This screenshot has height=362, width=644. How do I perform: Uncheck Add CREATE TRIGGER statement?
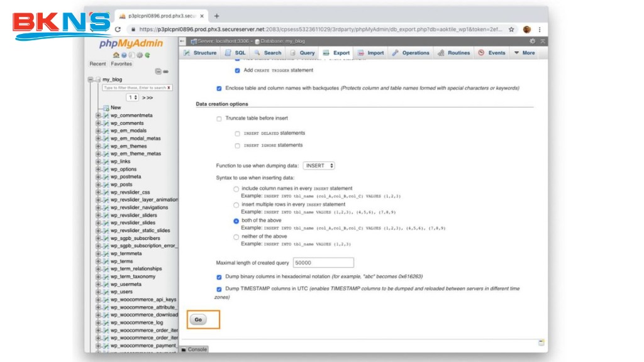pos(238,70)
